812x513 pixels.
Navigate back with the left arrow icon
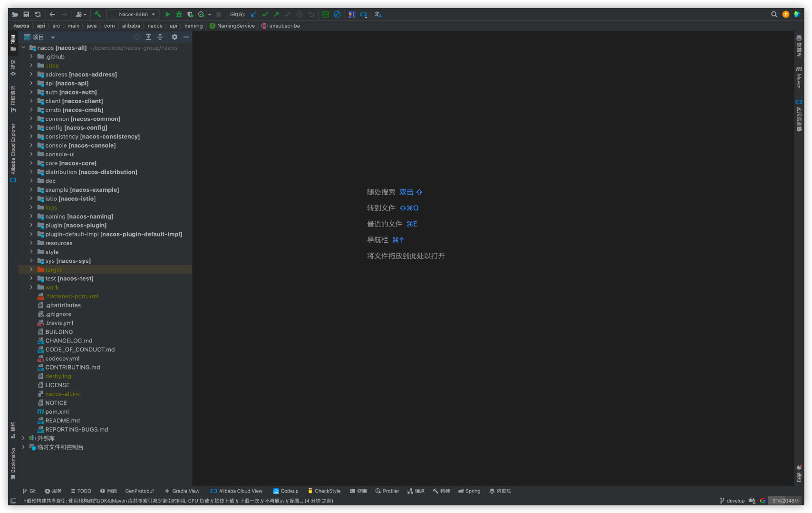(x=52, y=14)
